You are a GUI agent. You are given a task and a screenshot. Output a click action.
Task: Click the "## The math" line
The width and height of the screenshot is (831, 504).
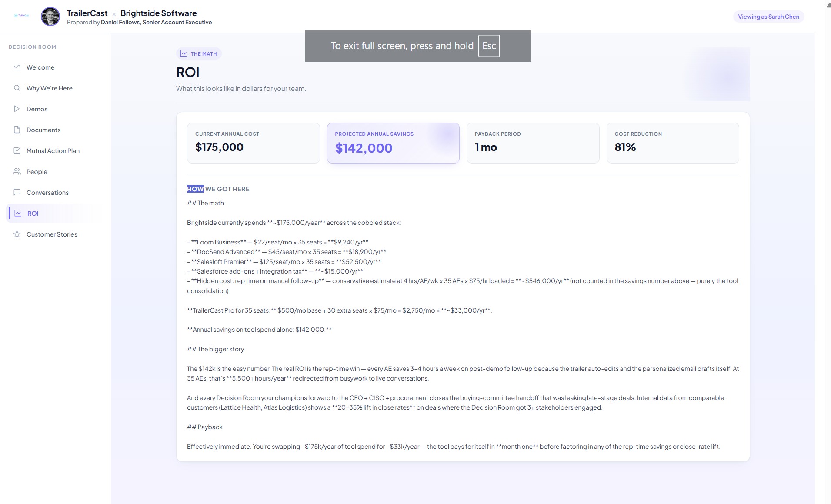point(205,203)
